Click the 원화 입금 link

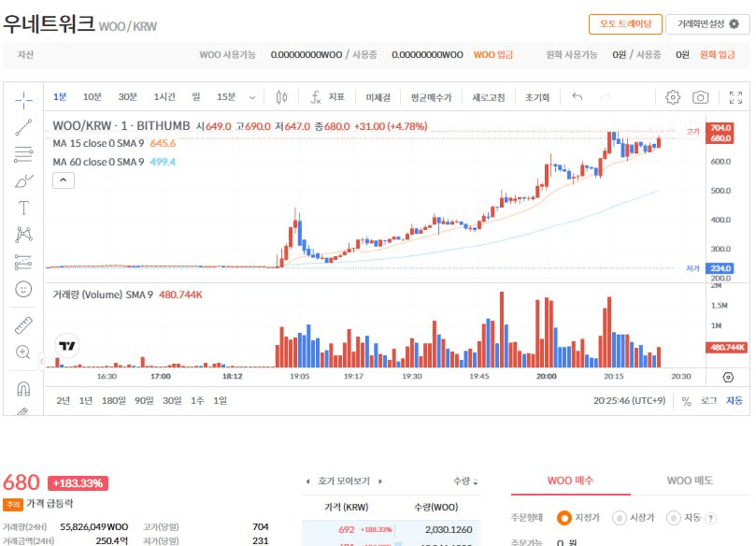[x=718, y=55]
